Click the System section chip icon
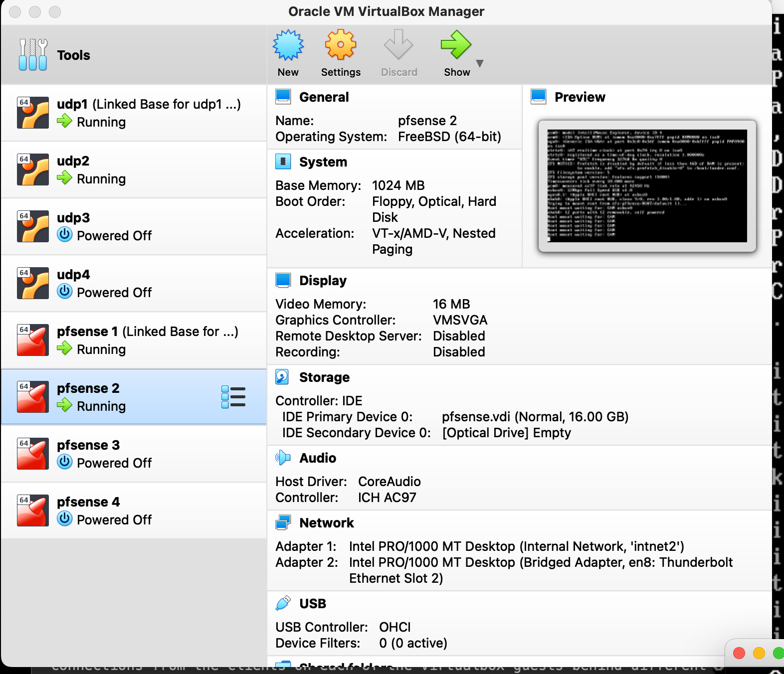 point(283,162)
